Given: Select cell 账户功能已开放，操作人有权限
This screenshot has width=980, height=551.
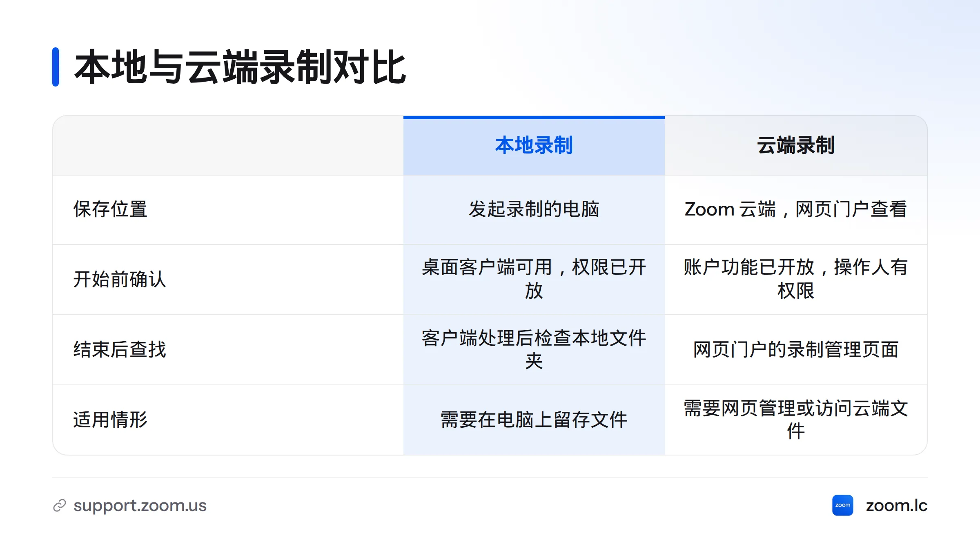Looking at the screenshot, I should 796,280.
